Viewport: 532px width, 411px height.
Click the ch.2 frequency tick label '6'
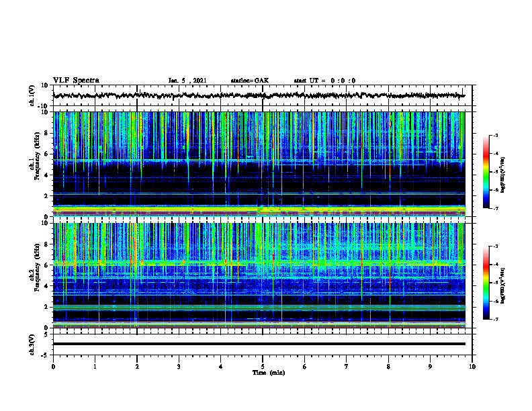[46, 265]
